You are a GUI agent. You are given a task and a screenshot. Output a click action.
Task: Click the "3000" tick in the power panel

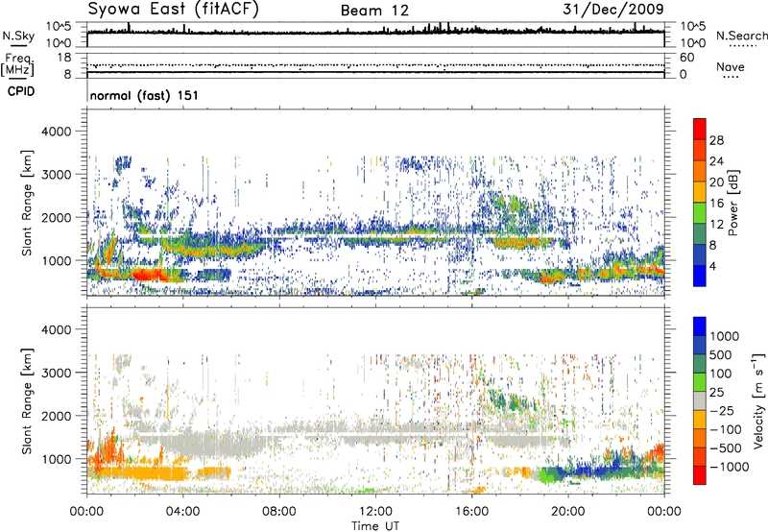pos(56,175)
